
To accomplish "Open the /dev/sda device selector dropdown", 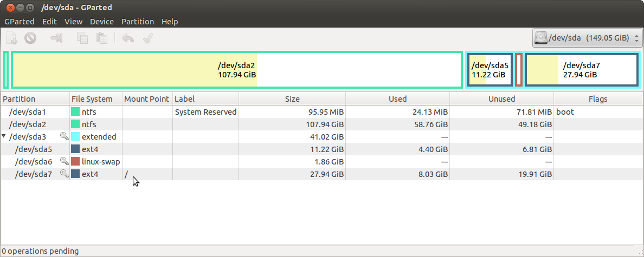I will point(587,38).
